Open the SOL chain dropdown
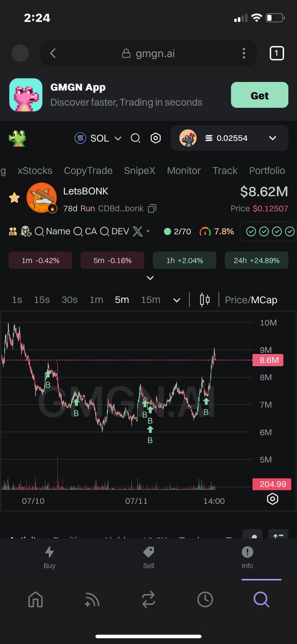The height and width of the screenshot is (644, 297). [99, 138]
